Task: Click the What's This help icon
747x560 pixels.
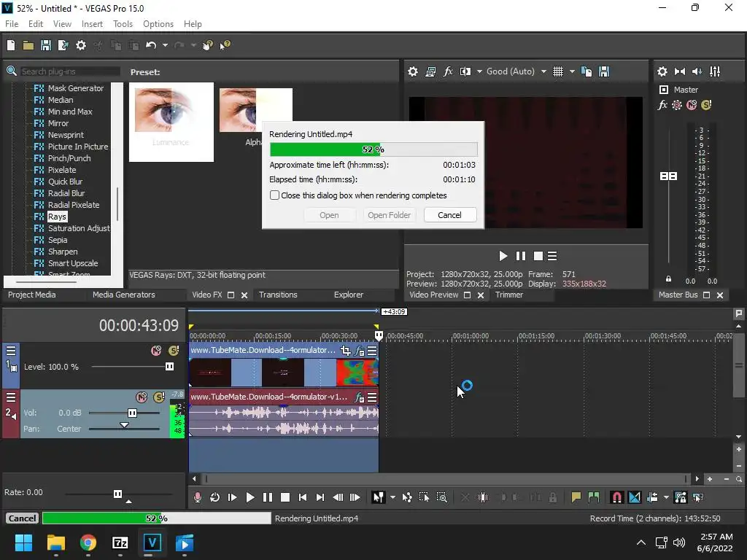Action: point(225,45)
